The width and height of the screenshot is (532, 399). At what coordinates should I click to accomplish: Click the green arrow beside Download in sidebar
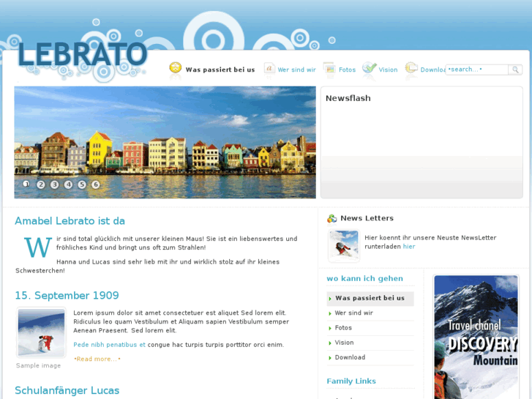[x=330, y=358]
